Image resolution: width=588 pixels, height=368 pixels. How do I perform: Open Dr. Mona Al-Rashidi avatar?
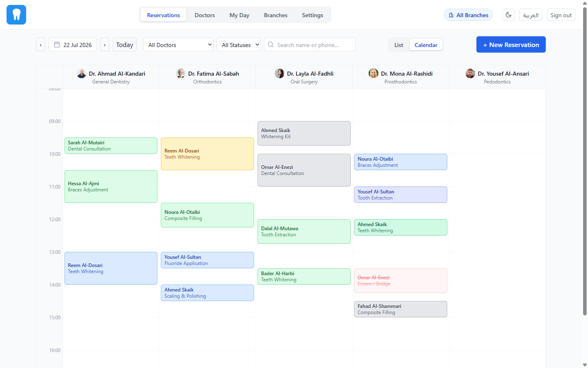(373, 74)
